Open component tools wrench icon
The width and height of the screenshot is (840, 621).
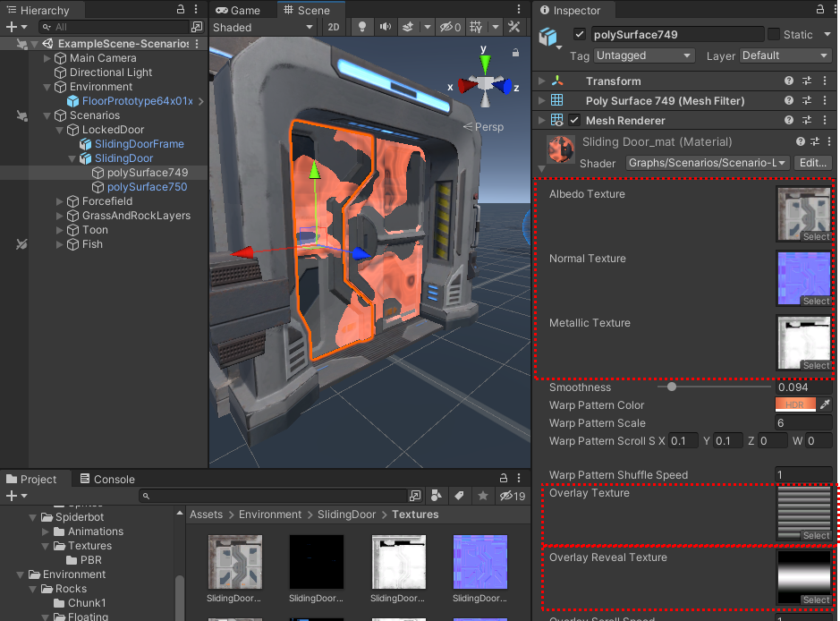(513, 27)
